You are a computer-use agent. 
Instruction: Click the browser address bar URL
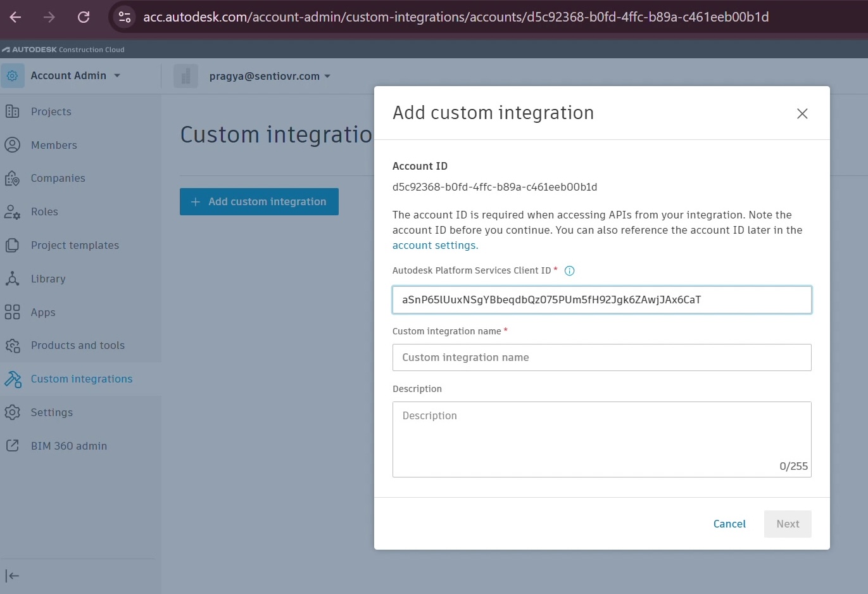[x=456, y=17]
